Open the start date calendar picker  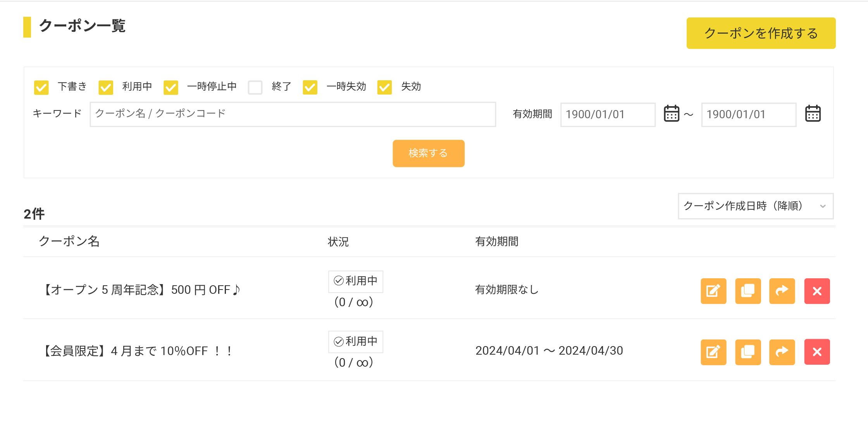point(672,114)
